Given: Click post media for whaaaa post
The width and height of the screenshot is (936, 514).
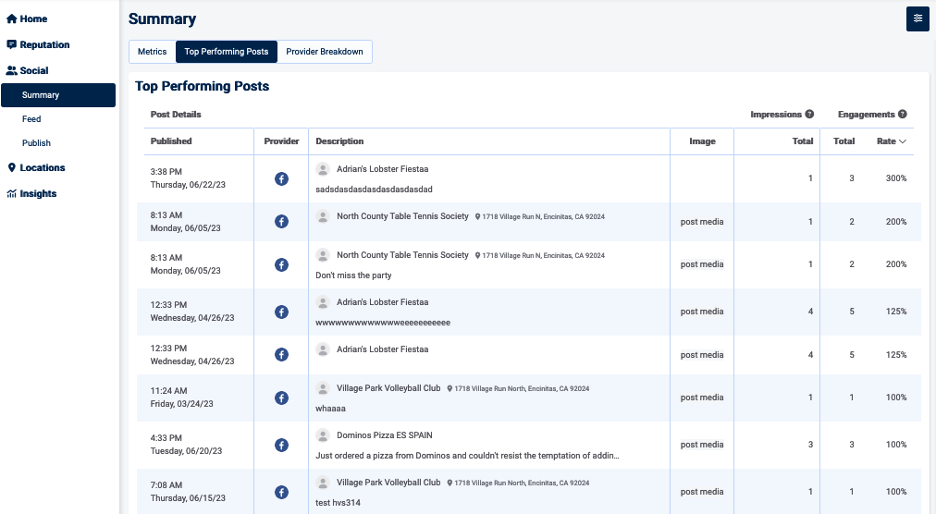Looking at the screenshot, I should pos(702,398).
